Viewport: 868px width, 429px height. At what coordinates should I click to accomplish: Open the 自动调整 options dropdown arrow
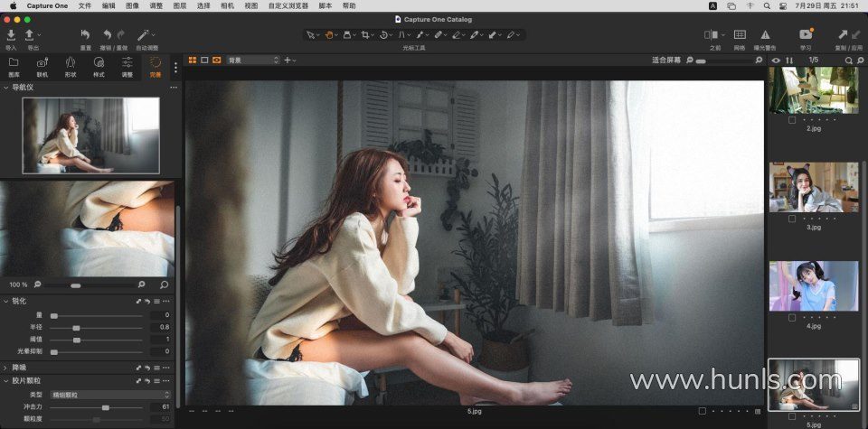154,34
